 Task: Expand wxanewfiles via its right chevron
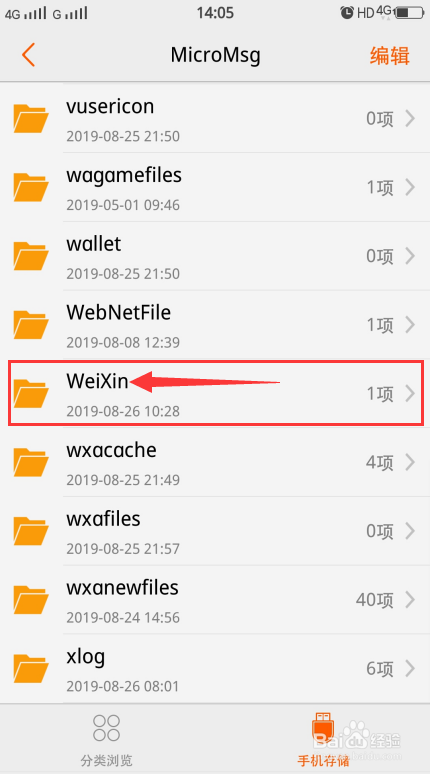coord(410,600)
